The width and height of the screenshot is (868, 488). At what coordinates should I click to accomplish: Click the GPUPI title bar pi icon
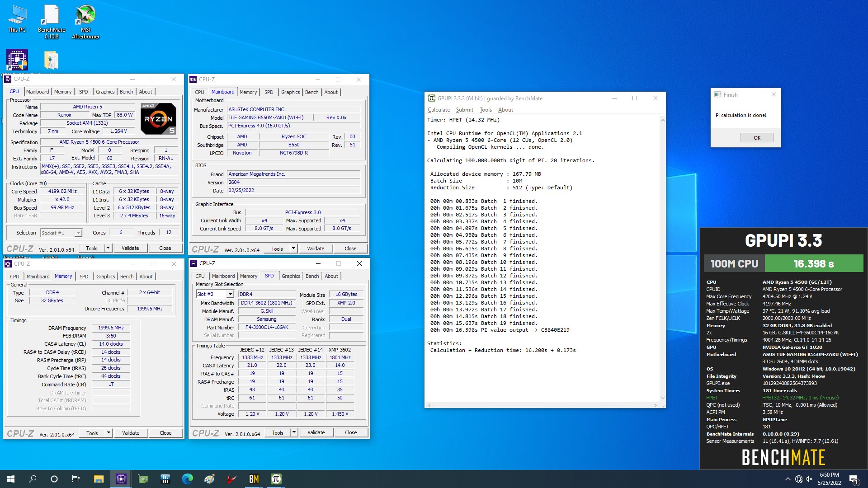(432, 98)
